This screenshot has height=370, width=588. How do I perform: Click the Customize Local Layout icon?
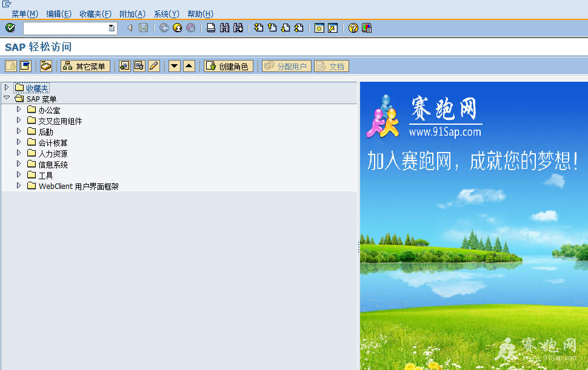coord(367,28)
